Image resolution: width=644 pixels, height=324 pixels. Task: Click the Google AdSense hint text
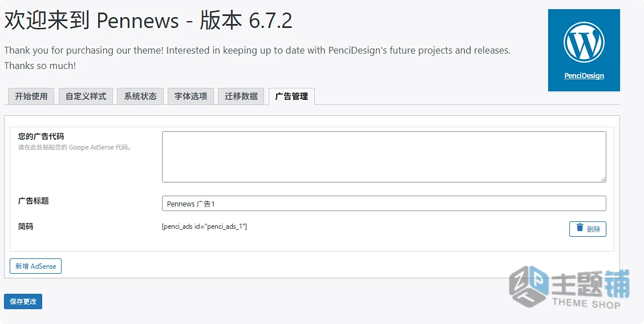click(75, 147)
